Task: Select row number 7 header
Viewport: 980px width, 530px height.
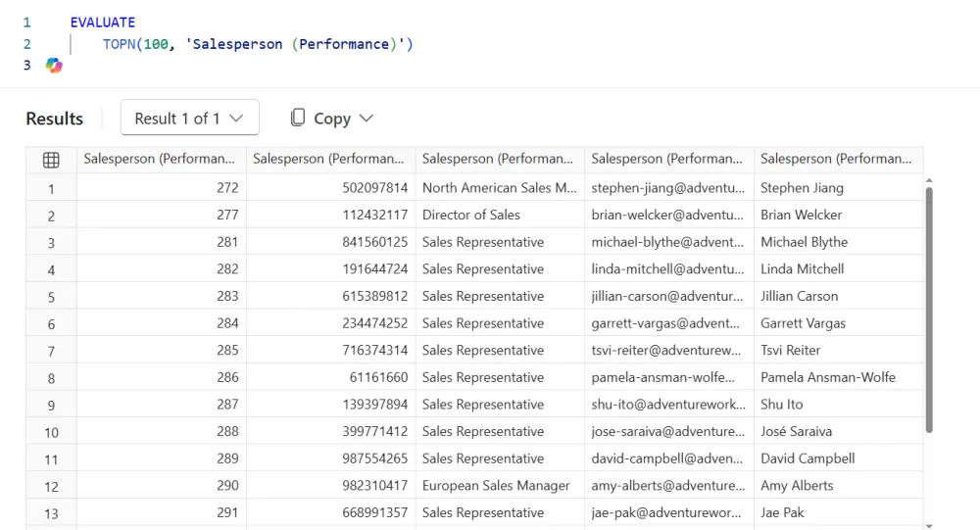Action: point(51,352)
